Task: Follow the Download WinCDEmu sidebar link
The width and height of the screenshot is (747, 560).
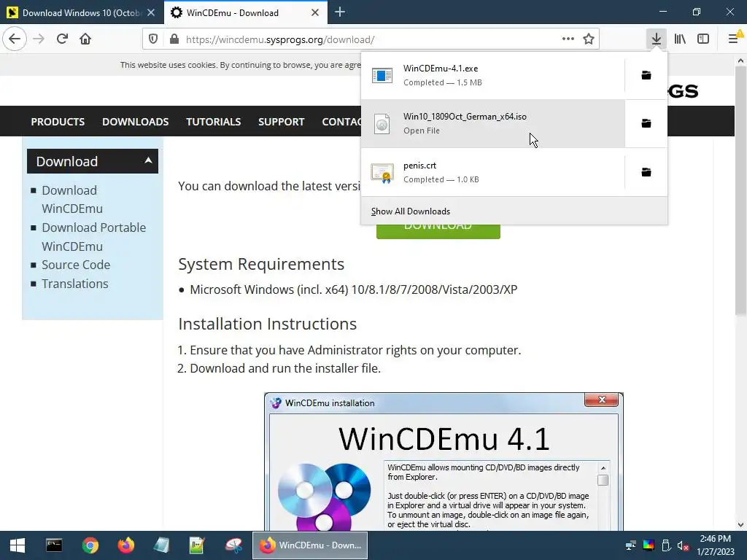Action: (x=72, y=199)
